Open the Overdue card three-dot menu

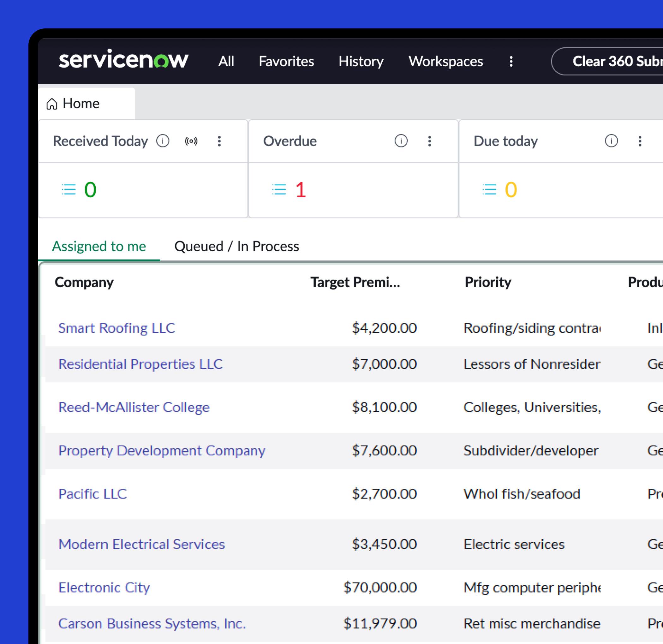430,141
